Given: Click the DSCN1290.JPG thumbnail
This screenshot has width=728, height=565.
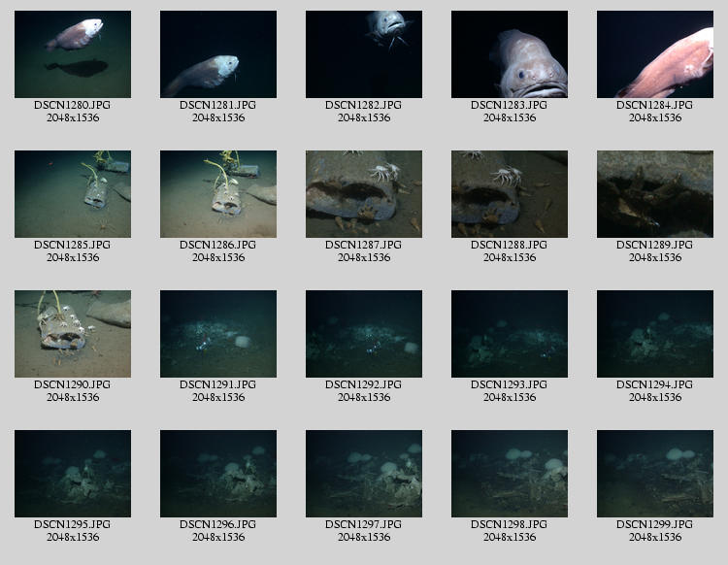Looking at the screenshot, I should tap(73, 334).
